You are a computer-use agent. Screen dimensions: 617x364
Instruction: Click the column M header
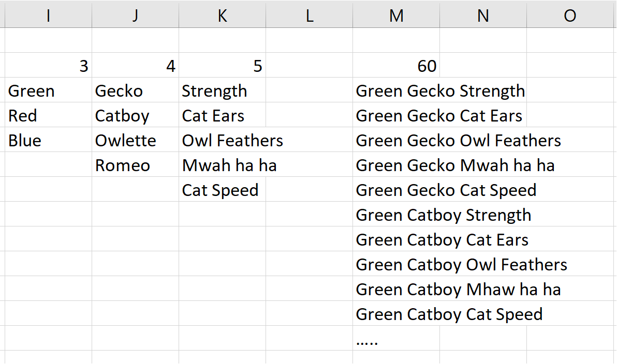pyautogui.click(x=396, y=16)
